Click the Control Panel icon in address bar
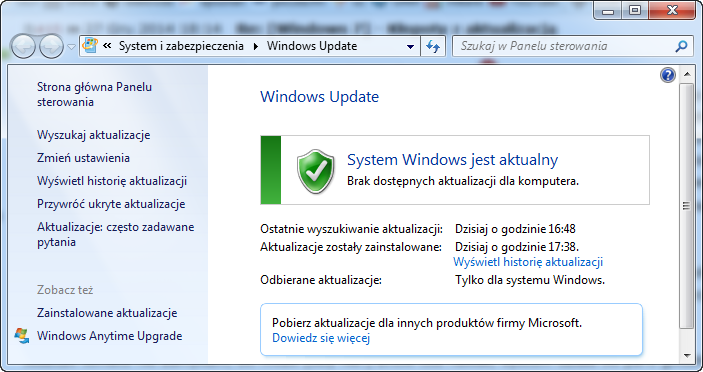Screen dimensions: 703x372 (x=90, y=46)
